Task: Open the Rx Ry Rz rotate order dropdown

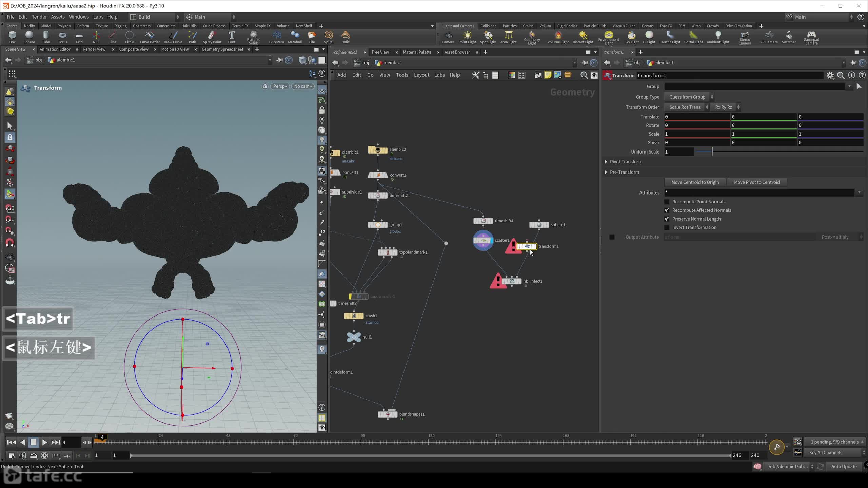Action: pyautogui.click(x=726, y=107)
